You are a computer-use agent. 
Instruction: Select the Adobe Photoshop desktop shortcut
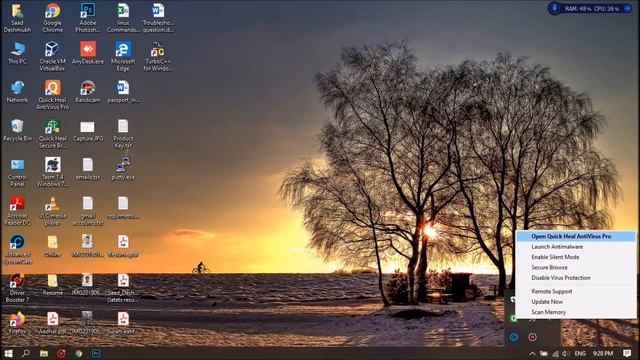coord(87,18)
